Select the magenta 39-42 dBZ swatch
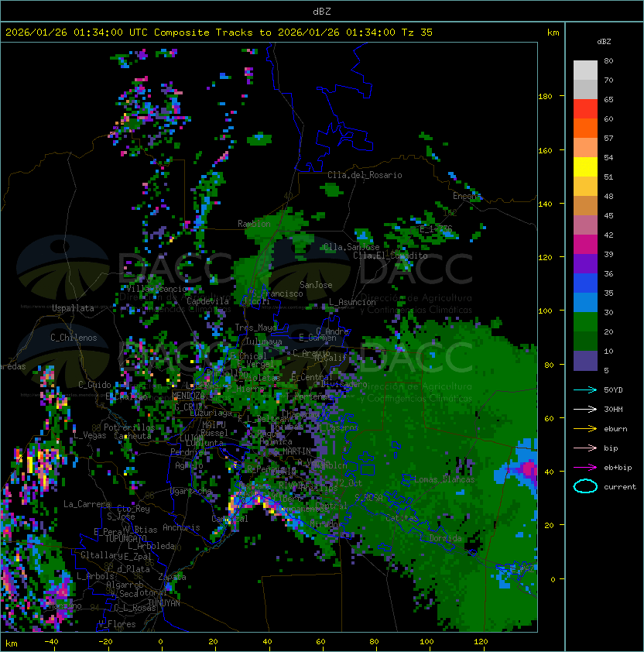This screenshot has width=644, height=652. pyautogui.click(x=585, y=245)
